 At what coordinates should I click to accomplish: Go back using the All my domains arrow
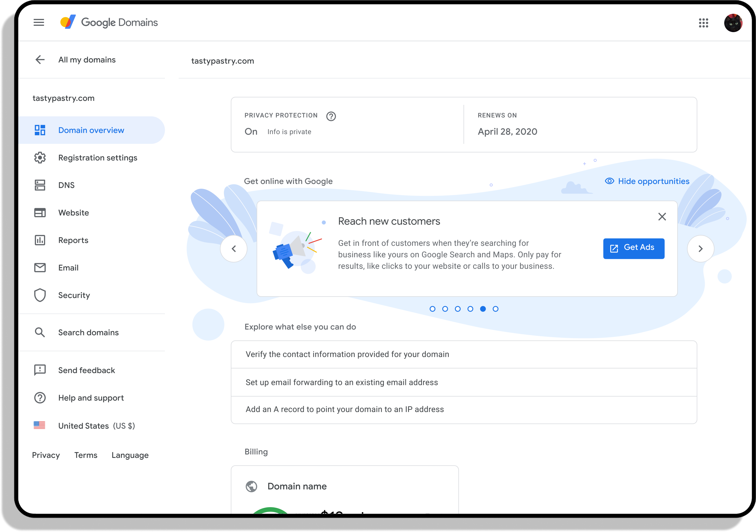(40, 60)
